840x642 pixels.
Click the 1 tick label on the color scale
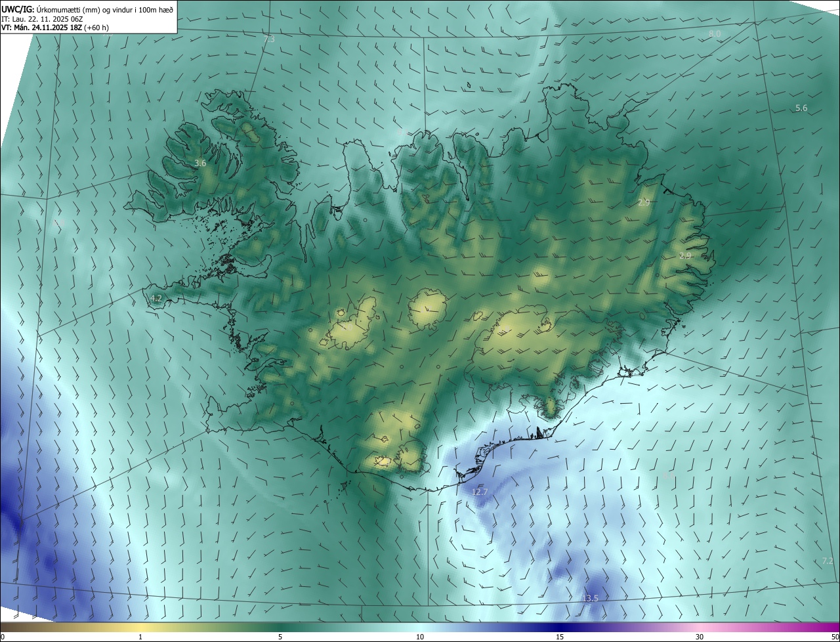(140, 637)
